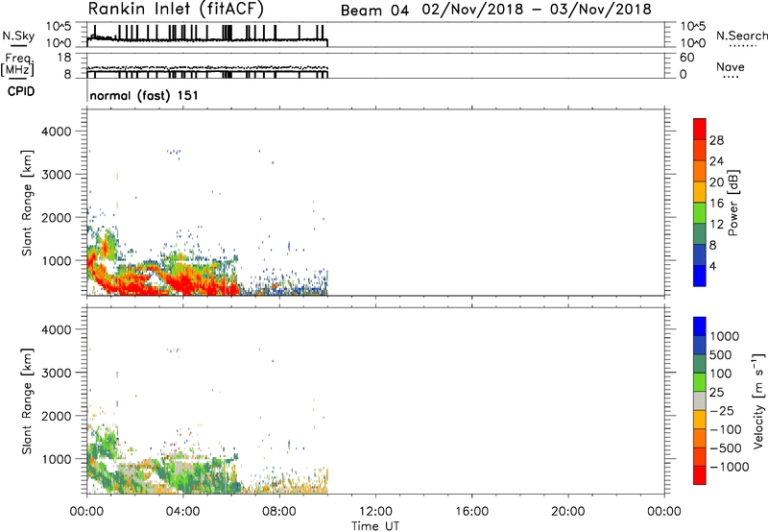
Task: Click the 'Nave' legend label
Action: tap(731, 66)
